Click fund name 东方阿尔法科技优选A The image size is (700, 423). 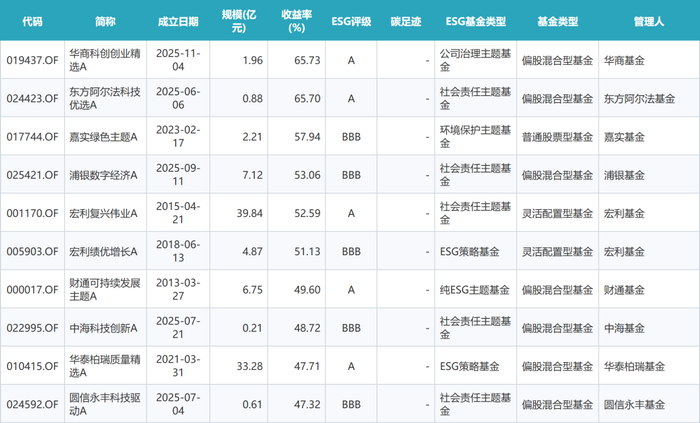click(x=105, y=99)
